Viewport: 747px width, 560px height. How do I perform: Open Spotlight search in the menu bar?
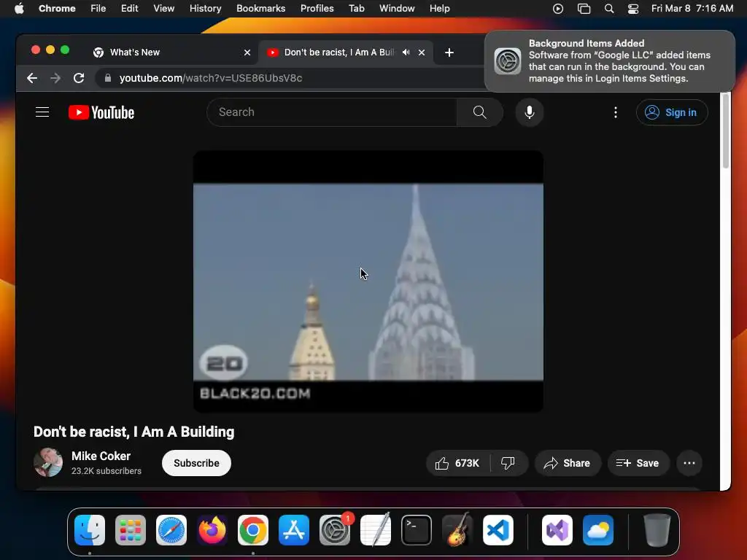coord(609,9)
